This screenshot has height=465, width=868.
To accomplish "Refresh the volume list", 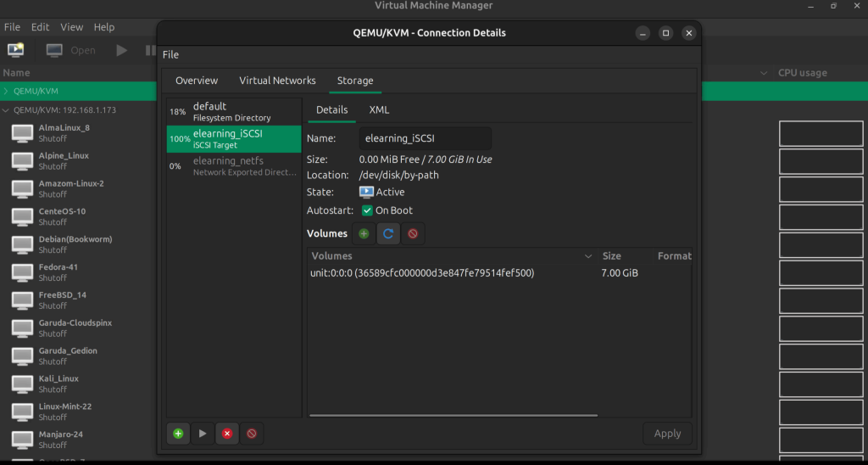I will coord(388,234).
